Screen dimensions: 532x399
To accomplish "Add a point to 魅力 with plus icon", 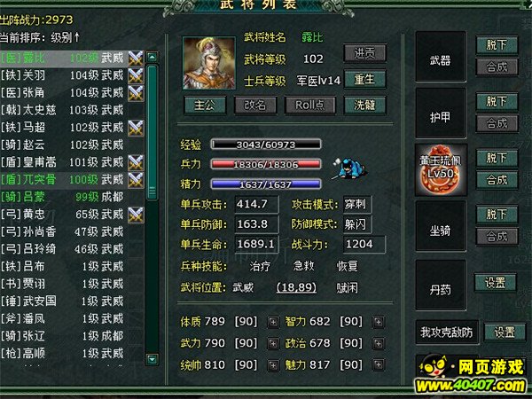I will [379, 365].
